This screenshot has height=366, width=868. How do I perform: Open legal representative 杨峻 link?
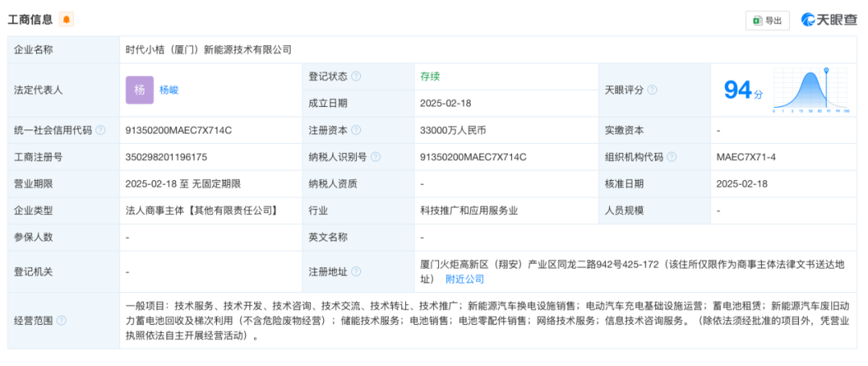[169, 90]
